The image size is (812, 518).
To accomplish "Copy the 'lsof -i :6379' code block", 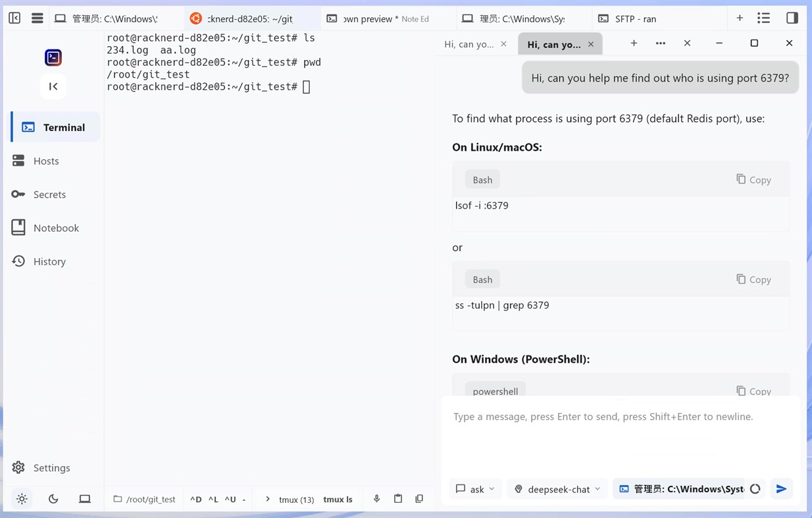I will [753, 180].
